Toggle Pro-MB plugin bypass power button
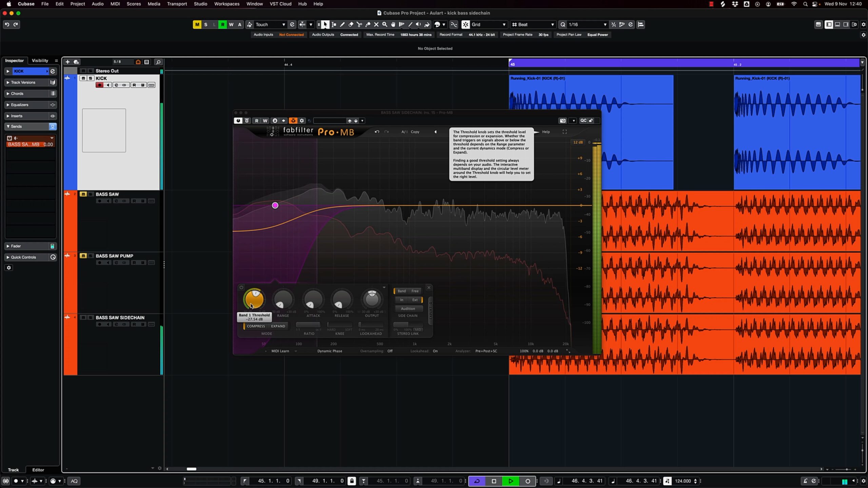 [x=238, y=121]
